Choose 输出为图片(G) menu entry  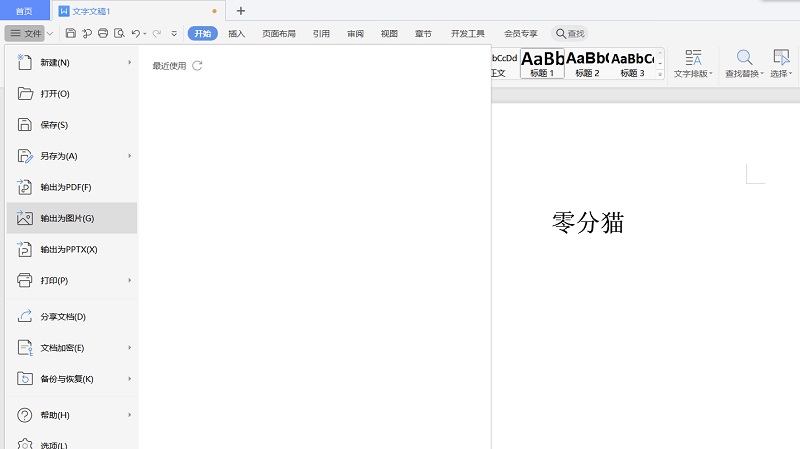[x=67, y=218]
